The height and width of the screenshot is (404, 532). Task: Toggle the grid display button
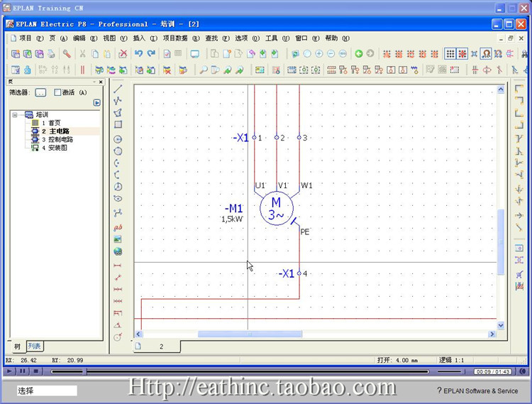click(x=450, y=54)
